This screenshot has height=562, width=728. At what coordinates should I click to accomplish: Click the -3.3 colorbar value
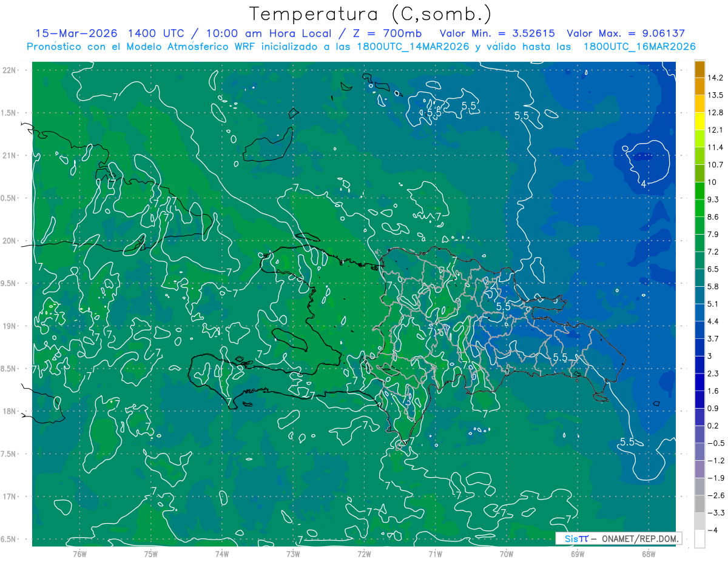716,513
